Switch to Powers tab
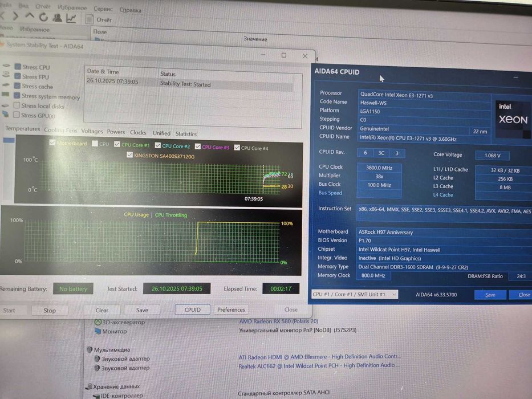Screen dimensions: 532x399 pyautogui.click(x=116, y=132)
